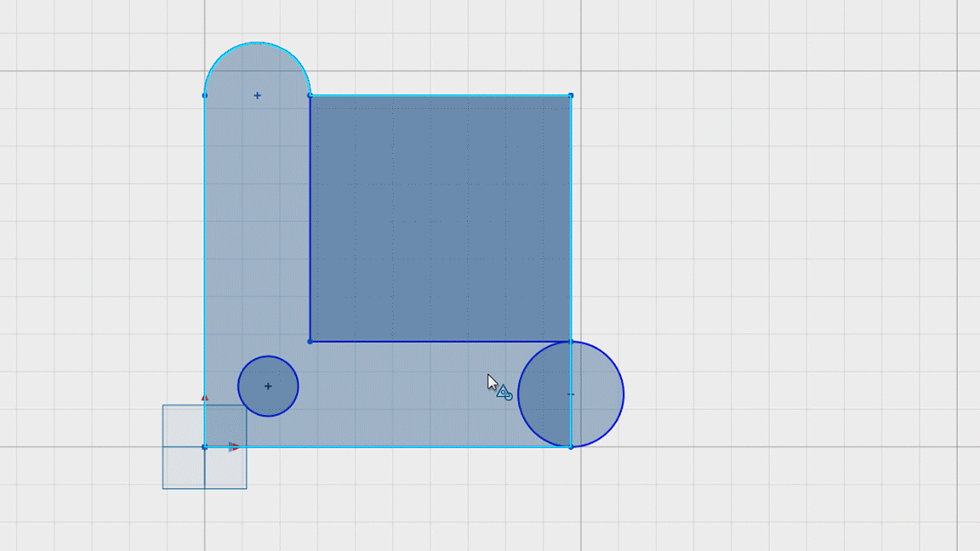This screenshot has width=980, height=551.
Task: Select the arc's center cross mark
Action: (257, 95)
